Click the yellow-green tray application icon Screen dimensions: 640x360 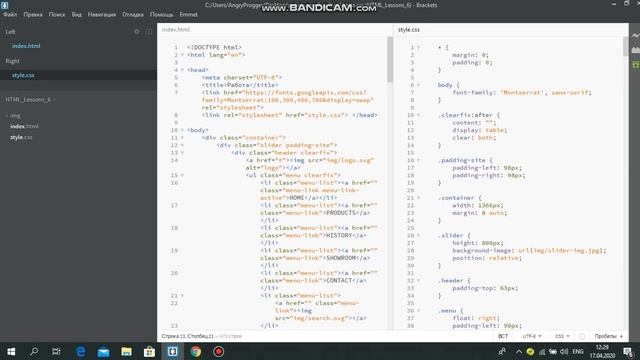[x=530, y=351]
